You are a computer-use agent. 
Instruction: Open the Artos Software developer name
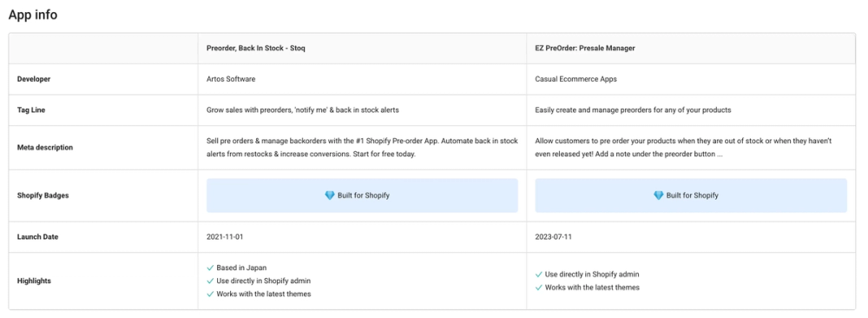pyautogui.click(x=231, y=79)
